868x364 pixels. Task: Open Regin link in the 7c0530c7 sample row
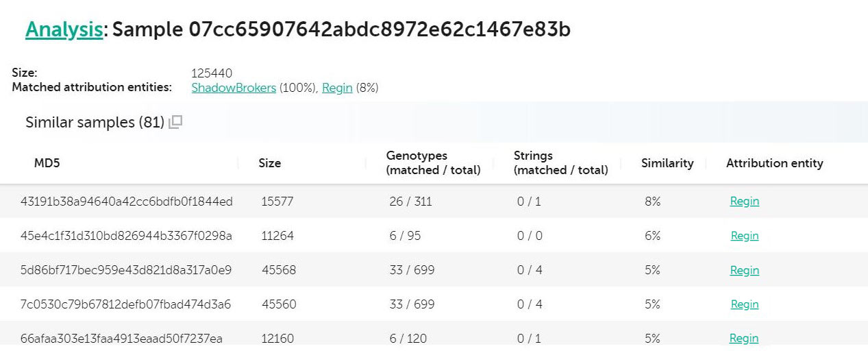click(x=744, y=304)
